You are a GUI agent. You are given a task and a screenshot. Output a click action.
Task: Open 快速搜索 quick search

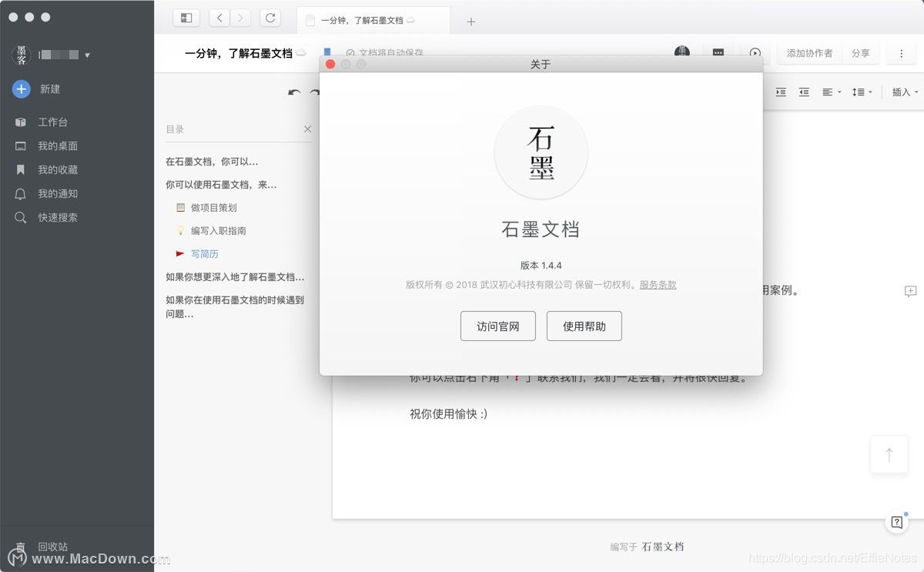tap(53, 217)
